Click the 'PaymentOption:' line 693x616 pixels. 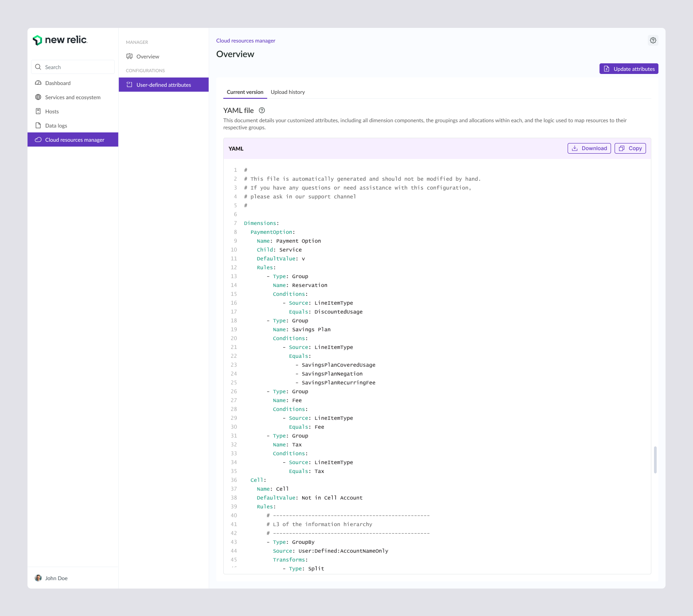click(273, 232)
